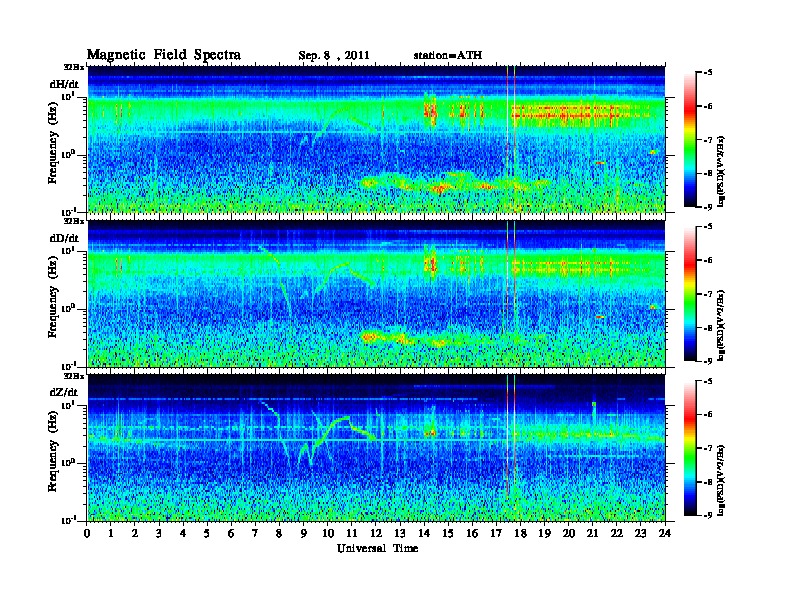Click the "14" hour tick label
Viewport: 792px width, 612px height.
(x=424, y=534)
